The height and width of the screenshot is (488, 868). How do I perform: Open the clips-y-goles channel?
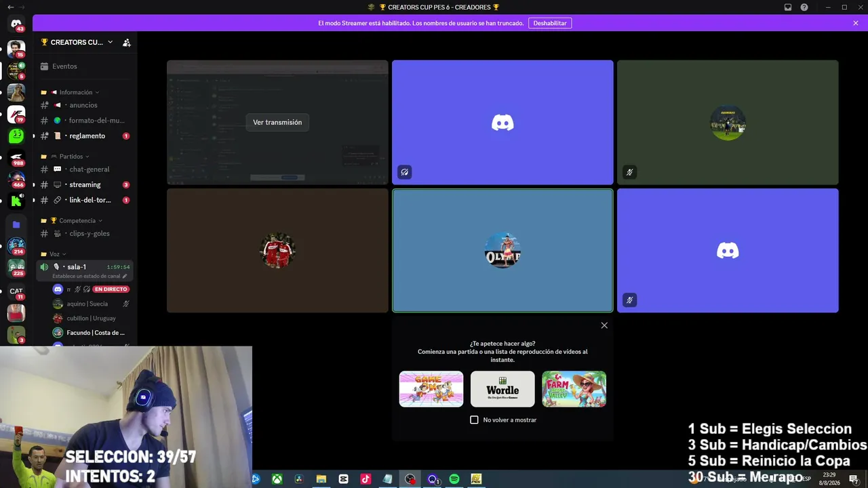[85, 234]
